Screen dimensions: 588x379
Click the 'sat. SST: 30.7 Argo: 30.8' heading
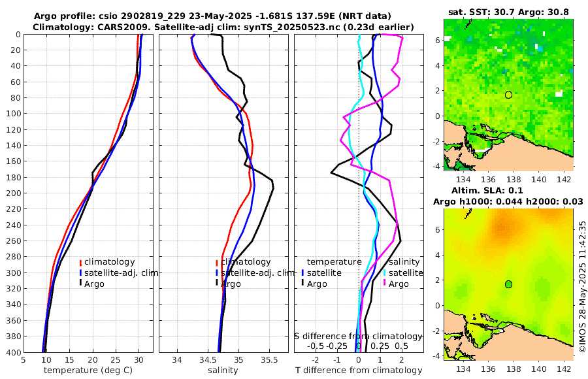[x=508, y=12]
